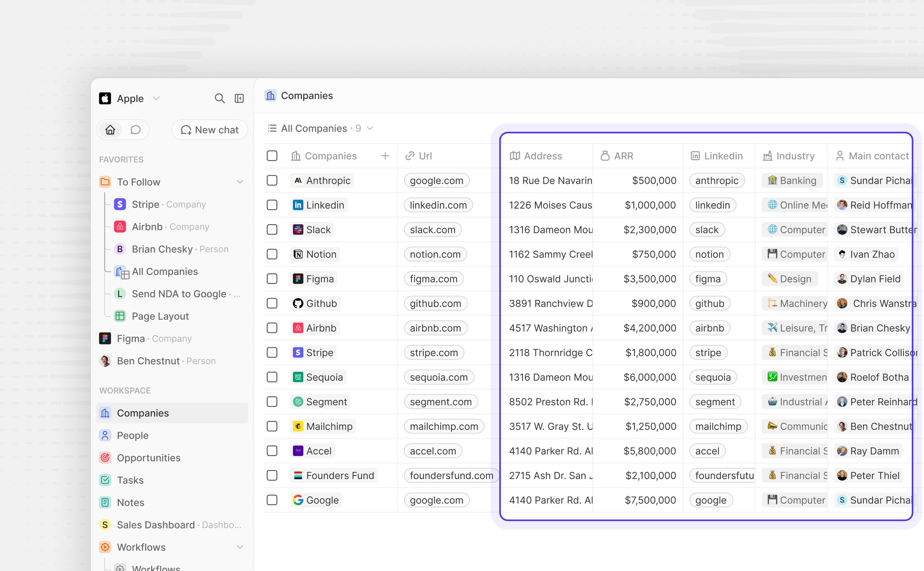Open the linkedin.com url chip

click(x=438, y=205)
